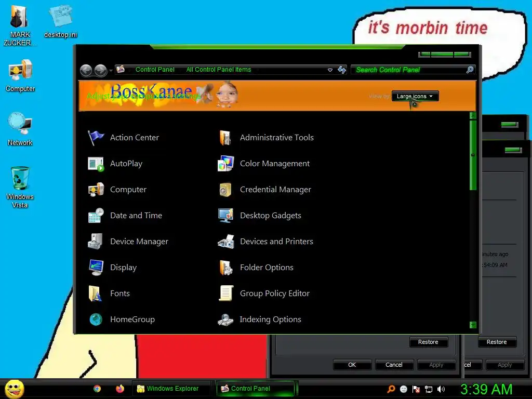Image resolution: width=532 pixels, height=399 pixels.
Task: Open the Color Management icon
Action: coord(225,164)
